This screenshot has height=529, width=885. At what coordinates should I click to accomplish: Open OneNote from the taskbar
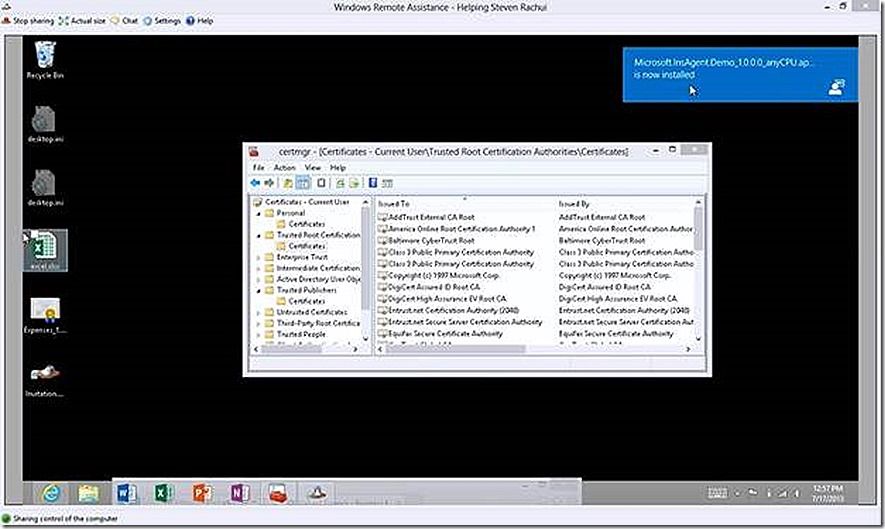click(x=240, y=493)
